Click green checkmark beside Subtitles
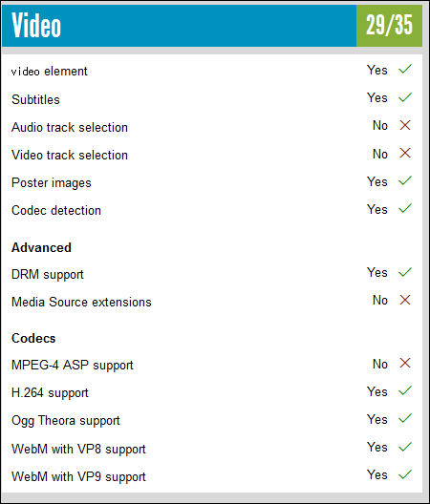This screenshot has width=430, height=504. click(x=405, y=97)
